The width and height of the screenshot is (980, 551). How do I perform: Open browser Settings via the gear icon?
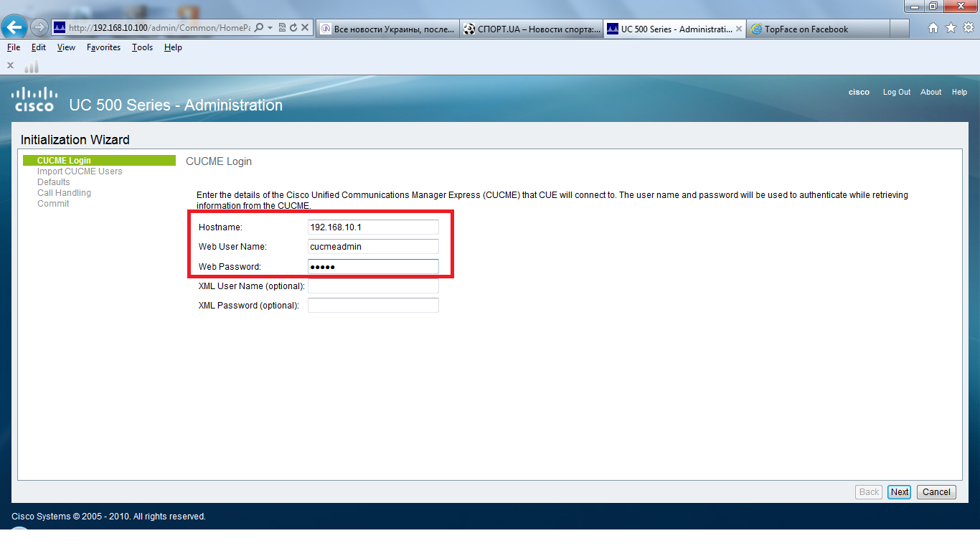(x=970, y=28)
